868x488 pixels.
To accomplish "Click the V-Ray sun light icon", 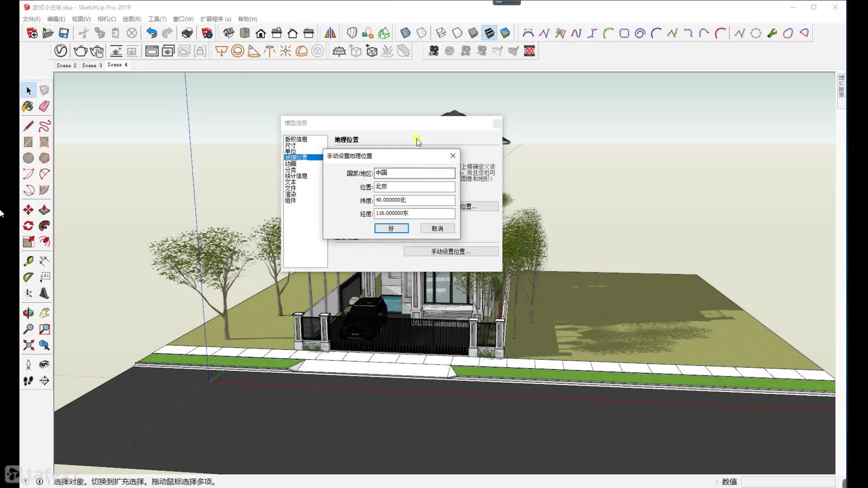I will pyautogui.click(x=285, y=51).
